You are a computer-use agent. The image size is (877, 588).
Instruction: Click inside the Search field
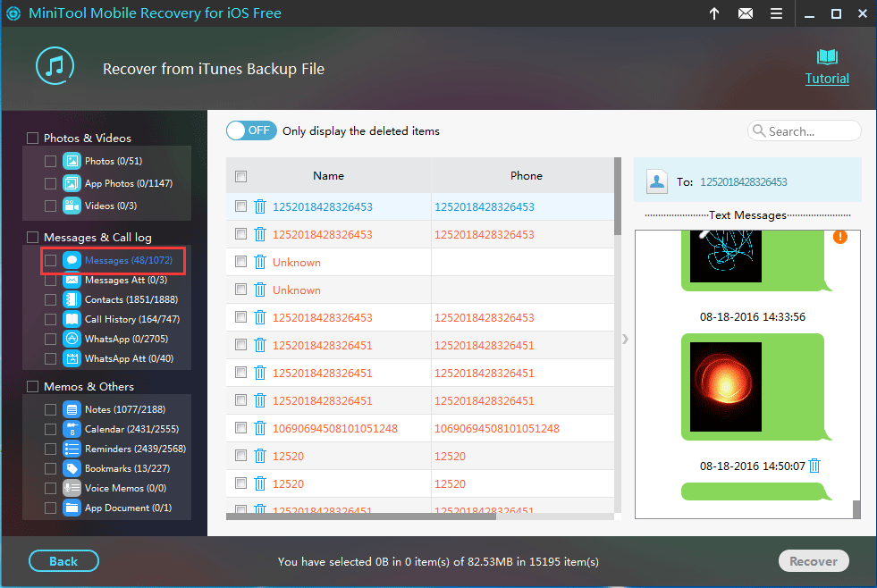pos(805,130)
